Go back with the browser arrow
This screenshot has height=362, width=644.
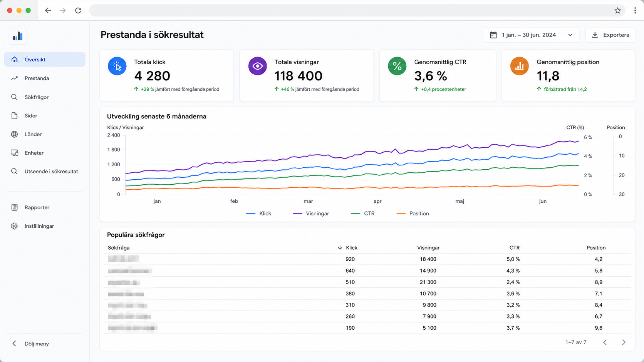click(48, 10)
